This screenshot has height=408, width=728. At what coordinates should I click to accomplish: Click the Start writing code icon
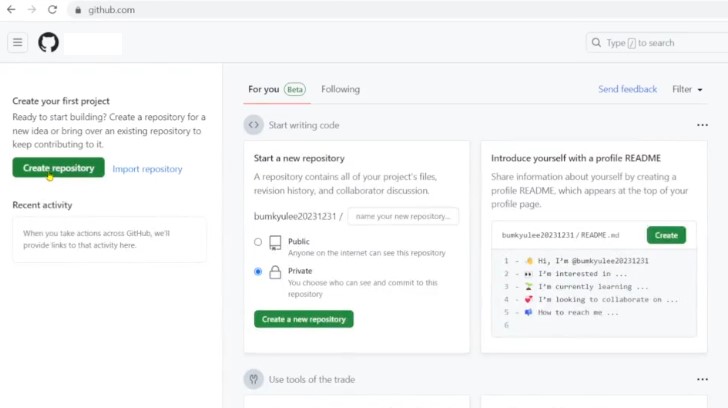254,125
